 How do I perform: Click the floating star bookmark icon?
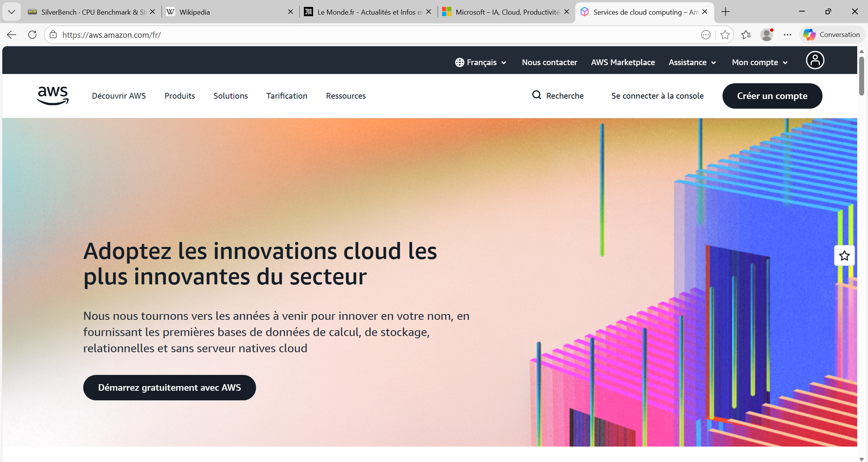[x=845, y=255]
